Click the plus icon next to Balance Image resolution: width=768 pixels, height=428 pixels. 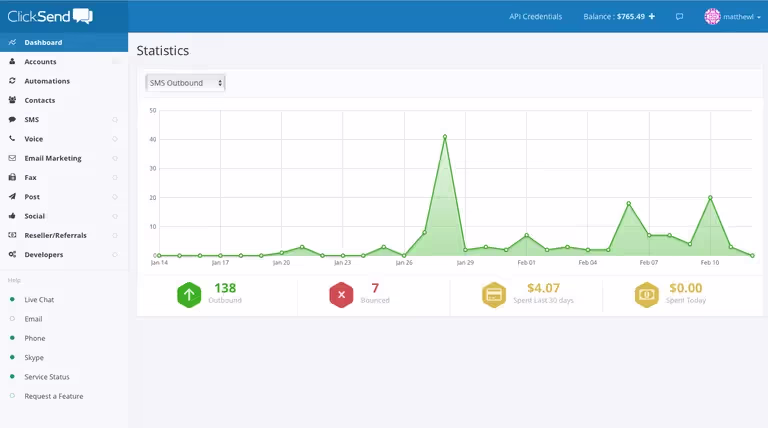point(652,17)
